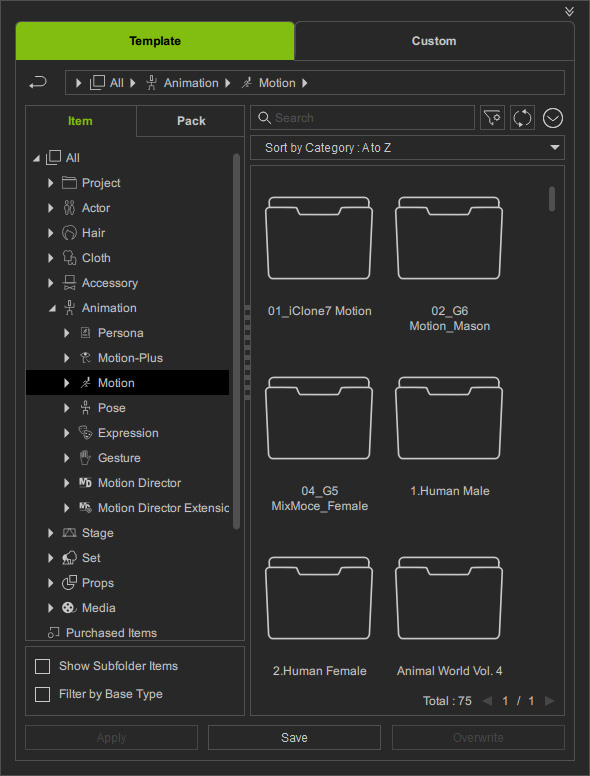This screenshot has height=776, width=590.
Task: Click the Hair category icon
Action: [x=69, y=233]
